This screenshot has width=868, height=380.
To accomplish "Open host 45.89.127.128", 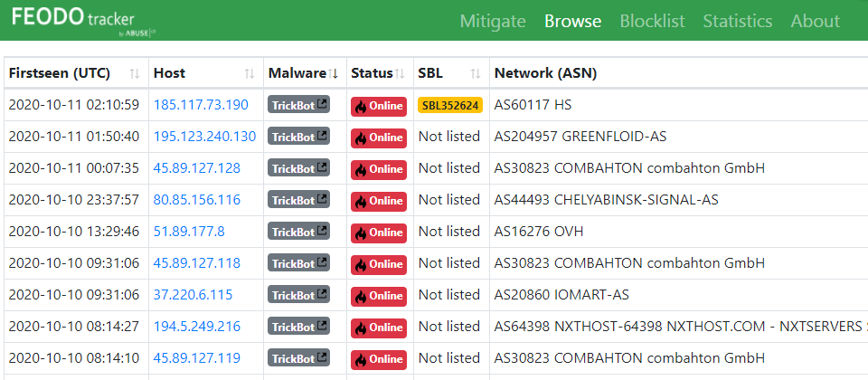I will [x=197, y=168].
